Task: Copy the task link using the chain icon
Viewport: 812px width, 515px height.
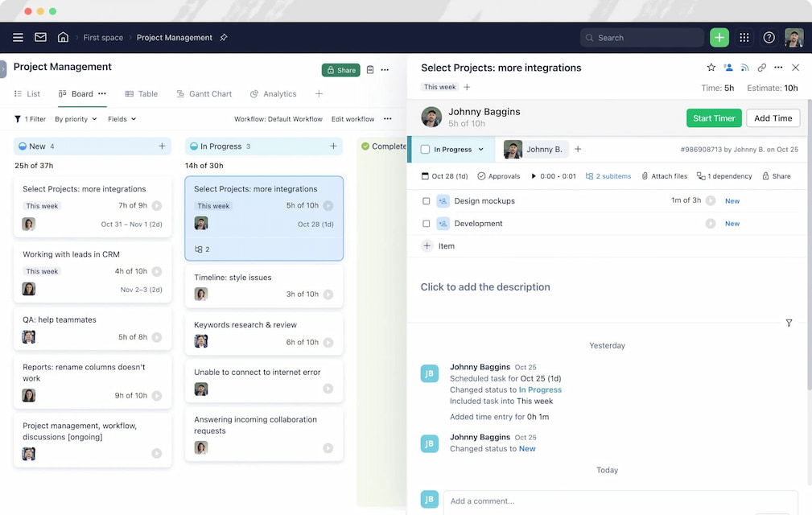Action: click(761, 68)
